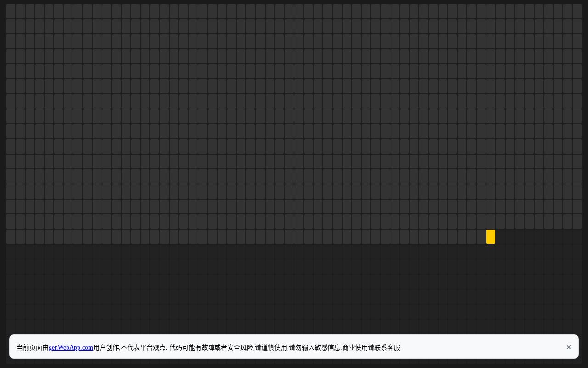Dismiss the disclaimer banner with the X
The width and height of the screenshot is (588, 368).
pos(568,347)
